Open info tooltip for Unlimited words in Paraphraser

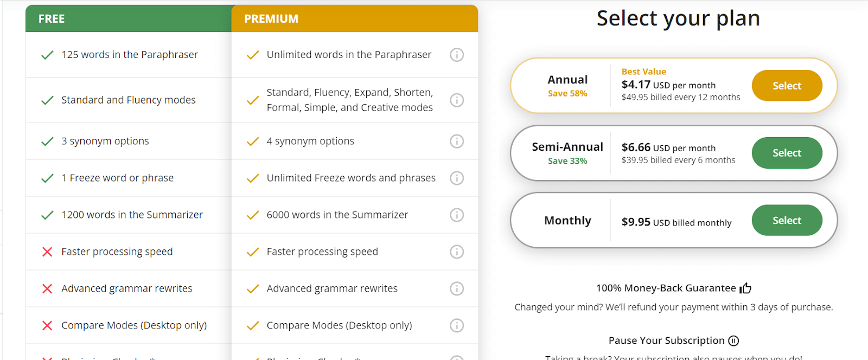pos(457,55)
